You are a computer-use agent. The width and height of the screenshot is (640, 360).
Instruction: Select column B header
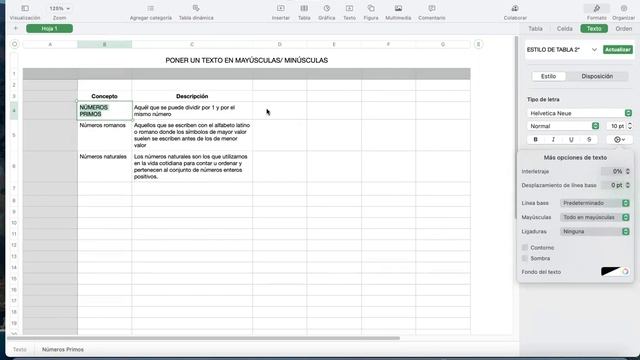point(104,44)
